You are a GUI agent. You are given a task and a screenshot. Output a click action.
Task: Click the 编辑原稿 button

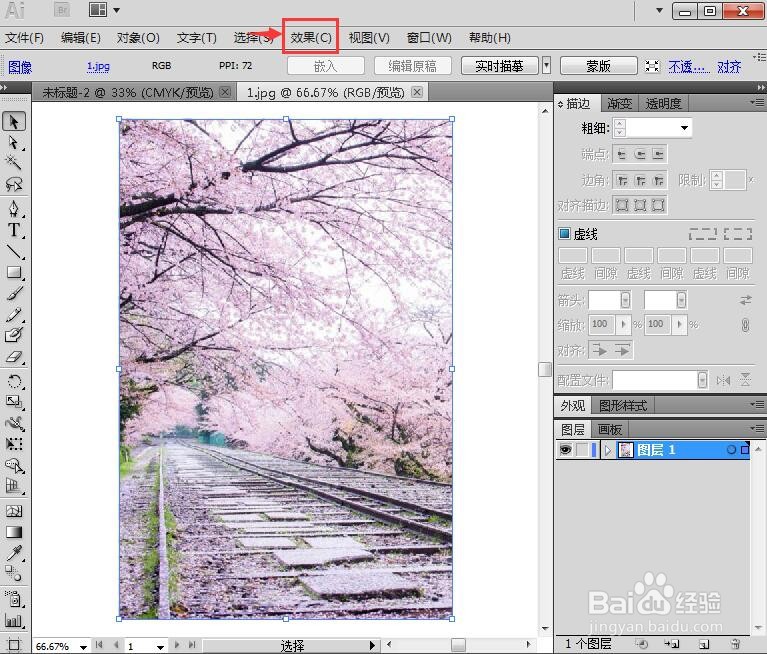(413, 66)
